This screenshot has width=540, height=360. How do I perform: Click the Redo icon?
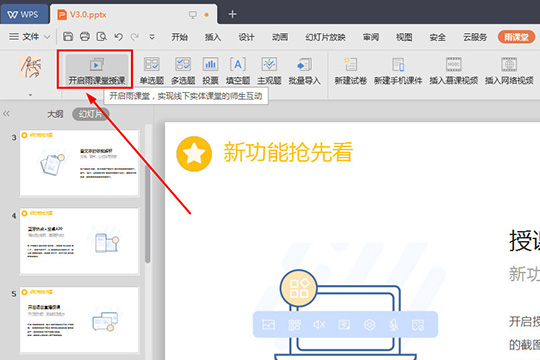pos(135,37)
